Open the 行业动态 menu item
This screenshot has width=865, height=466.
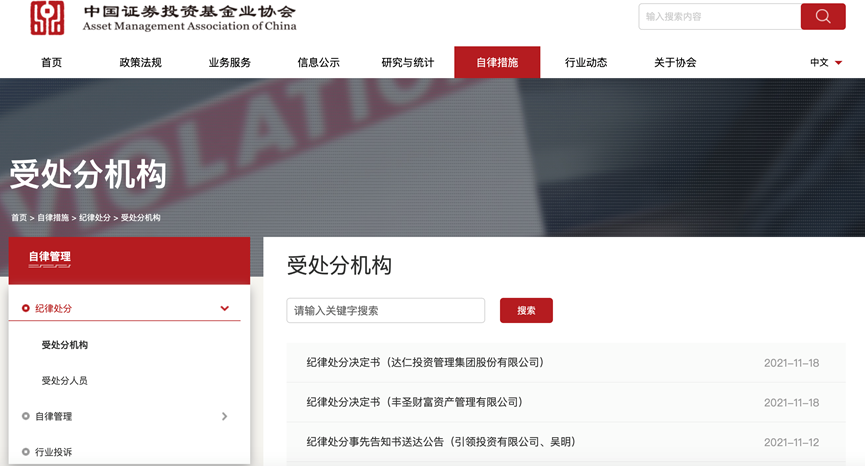tap(586, 62)
